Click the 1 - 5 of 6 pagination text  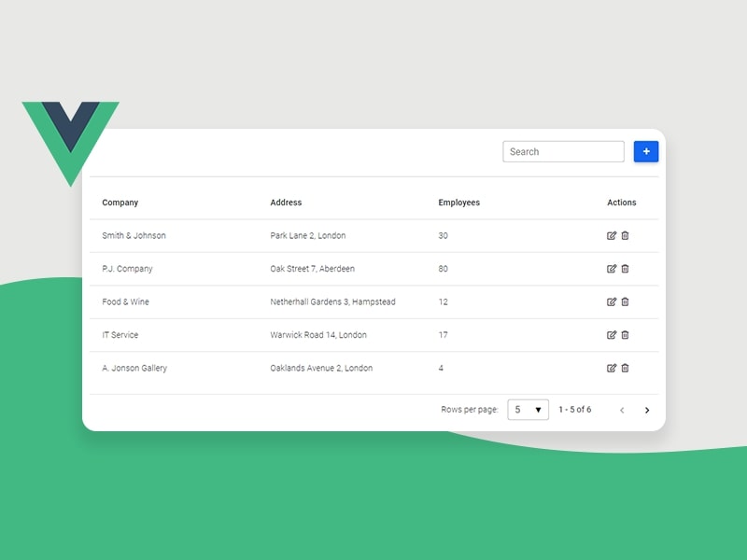(x=575, y=410)
